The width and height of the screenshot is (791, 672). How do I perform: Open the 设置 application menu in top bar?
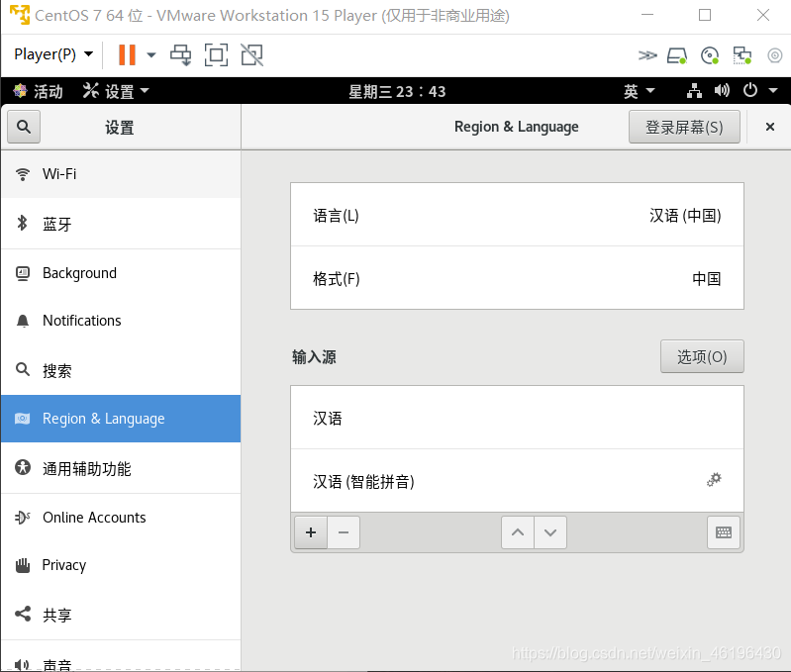(x=116, y=91)
